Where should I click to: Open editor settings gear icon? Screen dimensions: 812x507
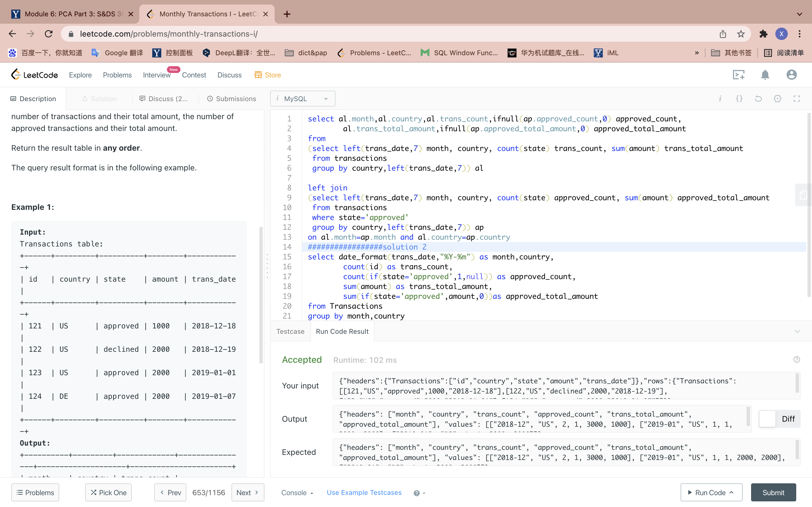pyautogui.click(x=777, y=99)
